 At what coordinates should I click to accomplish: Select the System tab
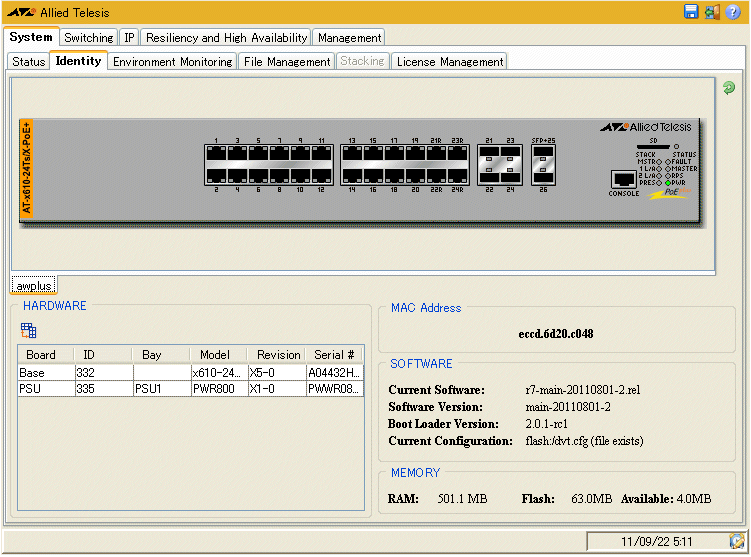[31, 37]
